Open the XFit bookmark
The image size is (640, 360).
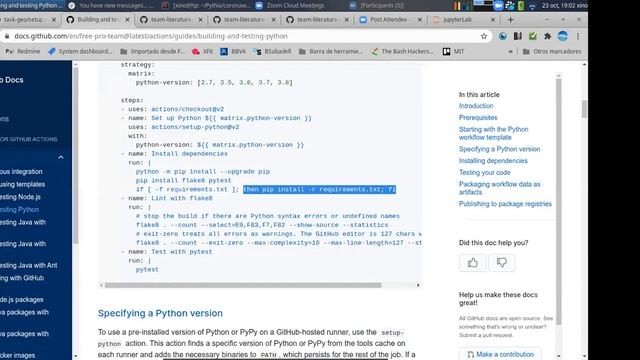pyautogui.click(x=203, y=51)
